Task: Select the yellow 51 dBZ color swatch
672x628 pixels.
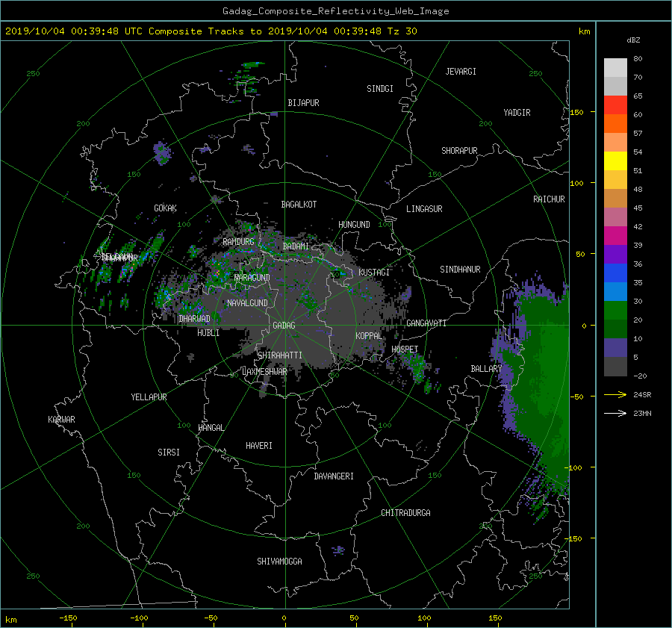Action: tap(615, 161)
